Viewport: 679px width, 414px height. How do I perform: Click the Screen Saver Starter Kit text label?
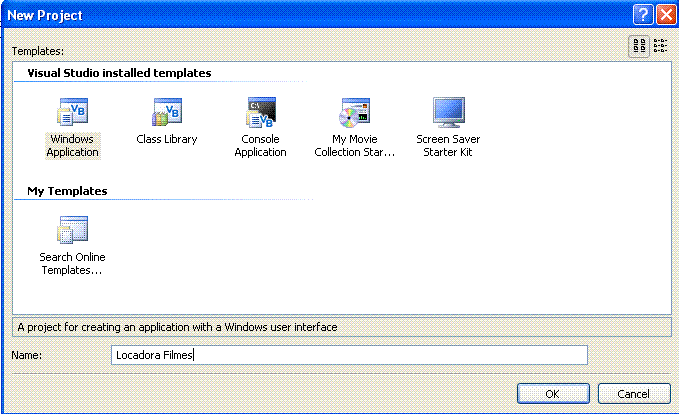[448, 146]
